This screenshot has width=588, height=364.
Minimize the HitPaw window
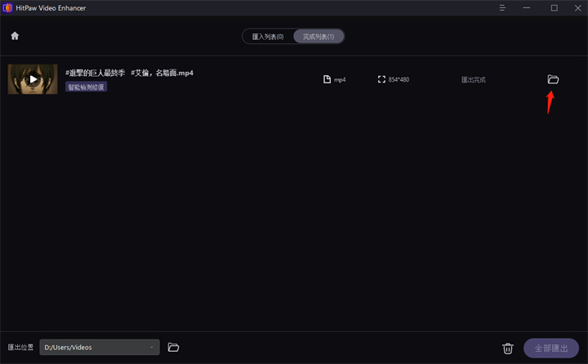pos(528,8)
